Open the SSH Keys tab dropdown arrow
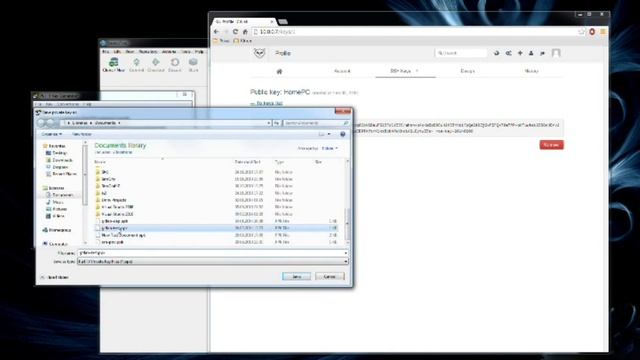640x360 pixels. [x=417, y=71]
